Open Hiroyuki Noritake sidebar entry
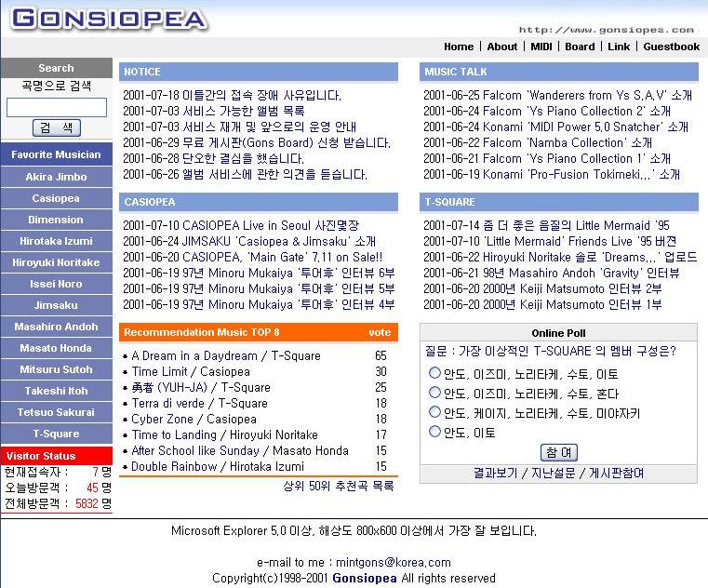Image resolution: width=708 pixels, height=588 pixels. pos(56,262)
